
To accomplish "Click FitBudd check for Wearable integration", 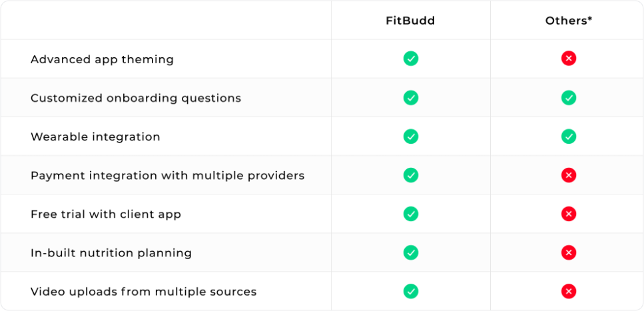I will click(x=411, y=137).
